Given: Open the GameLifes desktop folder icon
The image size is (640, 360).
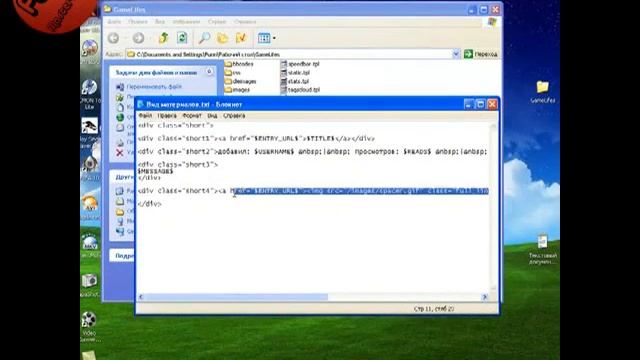Looking at the screenshot, I should [542, 92].
